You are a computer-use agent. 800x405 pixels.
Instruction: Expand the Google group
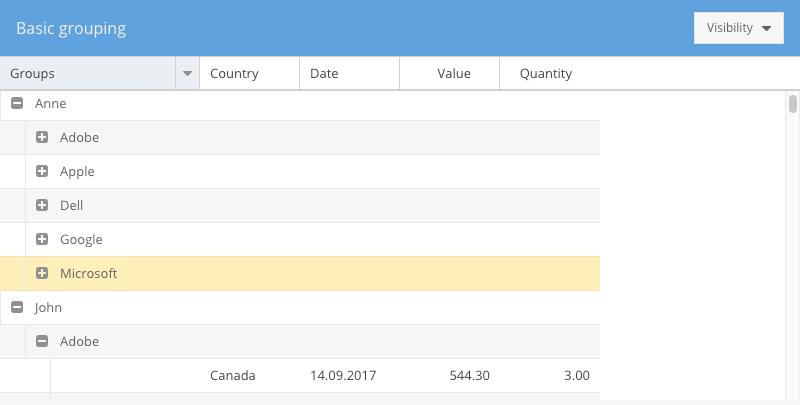[x=42, y=239]
